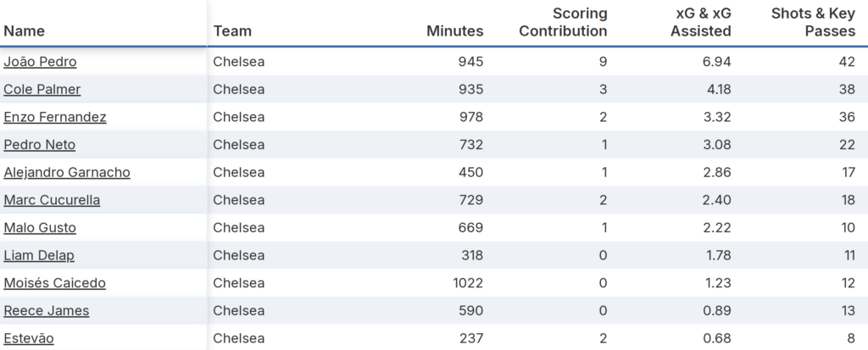Select the Estevão player link

(x=29, y=338)
